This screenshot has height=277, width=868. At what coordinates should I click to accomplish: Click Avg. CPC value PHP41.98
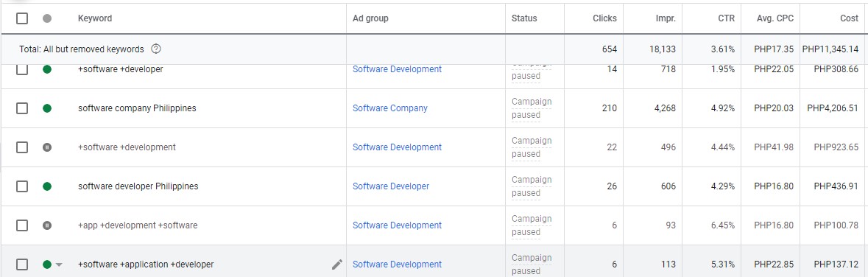(774, 147)
